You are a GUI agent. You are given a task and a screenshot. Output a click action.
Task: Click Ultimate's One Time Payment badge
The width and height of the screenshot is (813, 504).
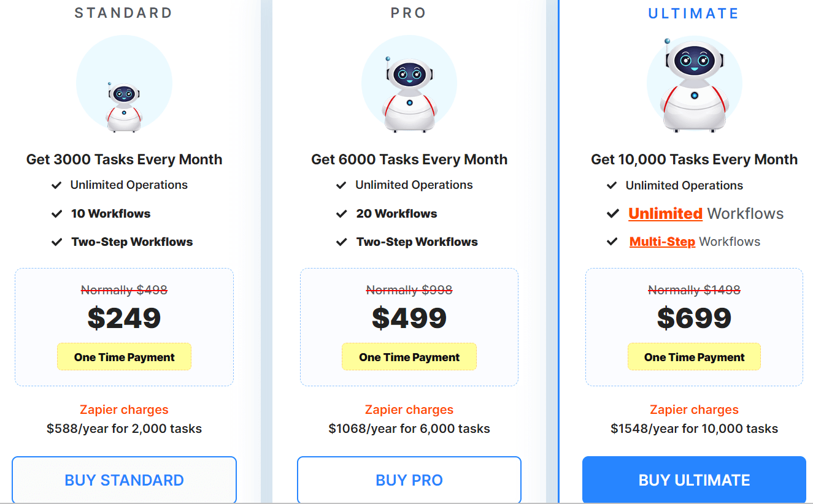(694, 357)
